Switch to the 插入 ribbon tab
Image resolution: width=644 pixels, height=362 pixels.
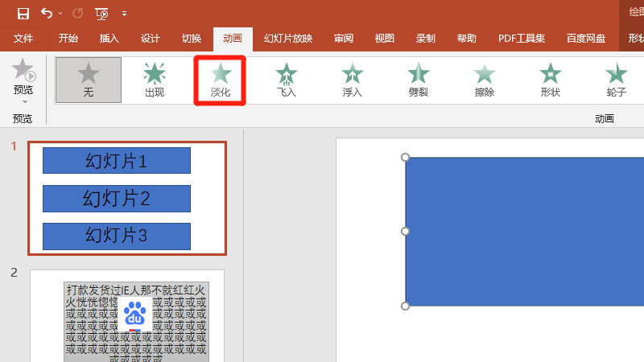[109, 39]
